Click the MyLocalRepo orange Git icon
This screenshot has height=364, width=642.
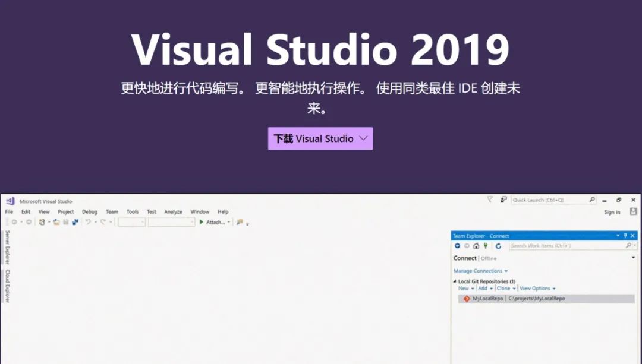tap(467, 299)
